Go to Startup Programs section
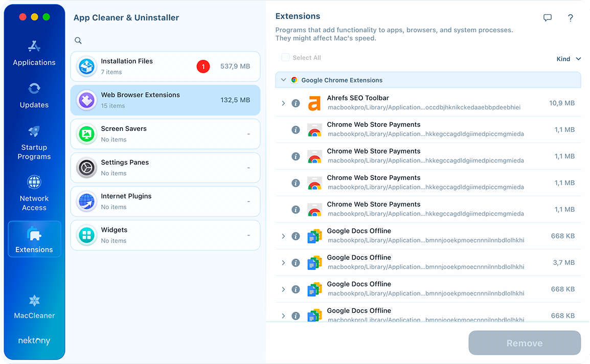This screenshot has width=590, height=364. (x=34, y=143)
